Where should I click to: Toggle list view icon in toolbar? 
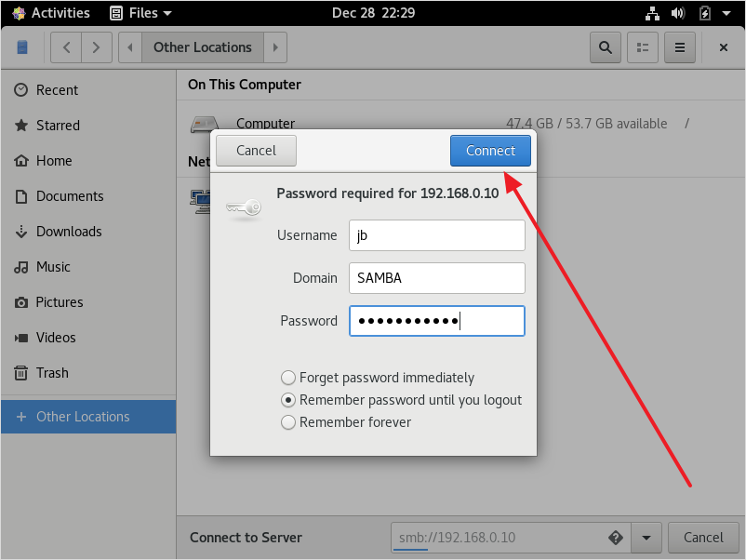[x=642, y=47]
